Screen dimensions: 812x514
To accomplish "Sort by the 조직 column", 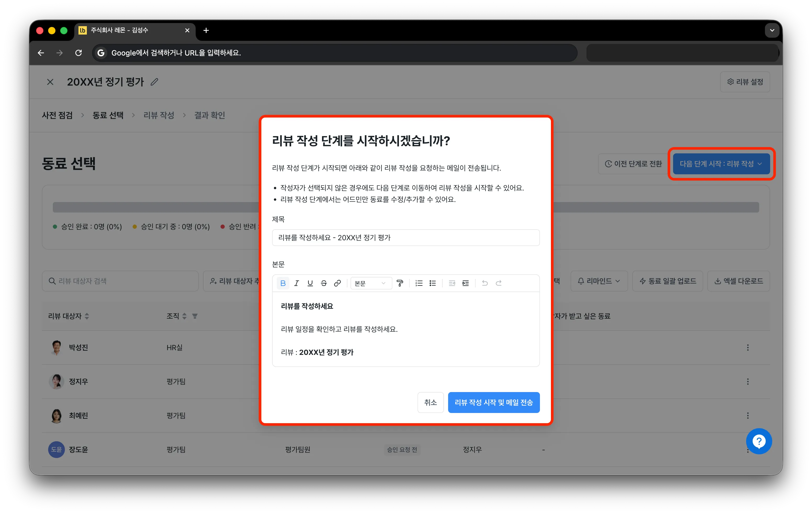I will pos(184,316).
